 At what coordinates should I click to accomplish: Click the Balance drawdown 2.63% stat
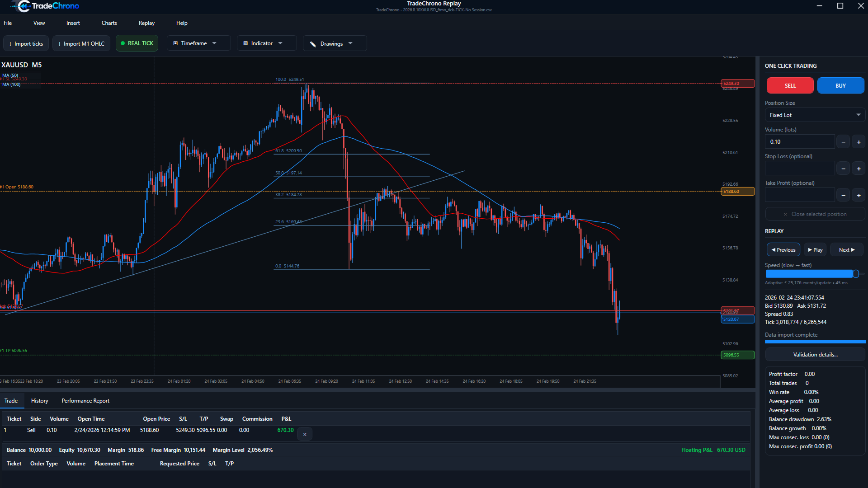[800, 419]
